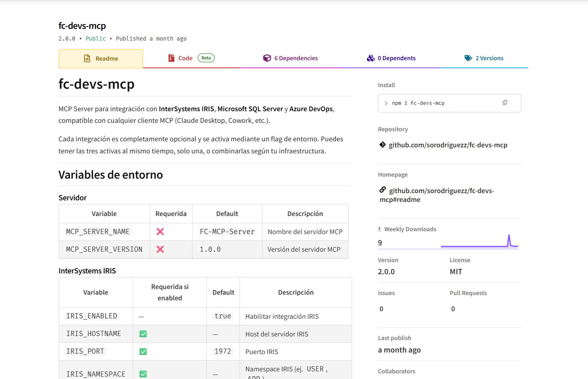Click the Versions tags icon
The width and height of the screenshot is (588, 379).
pos(468,58)
